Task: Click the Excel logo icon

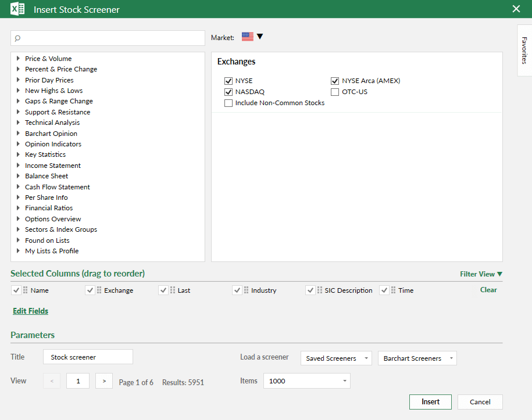Action: coord(17,9)
